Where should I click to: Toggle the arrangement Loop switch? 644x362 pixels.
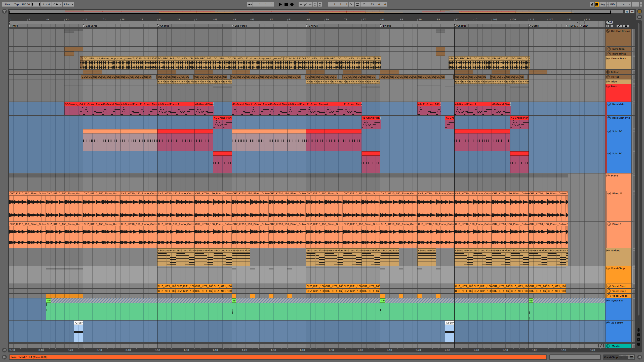pyautogui.click(x=357, y=4)
